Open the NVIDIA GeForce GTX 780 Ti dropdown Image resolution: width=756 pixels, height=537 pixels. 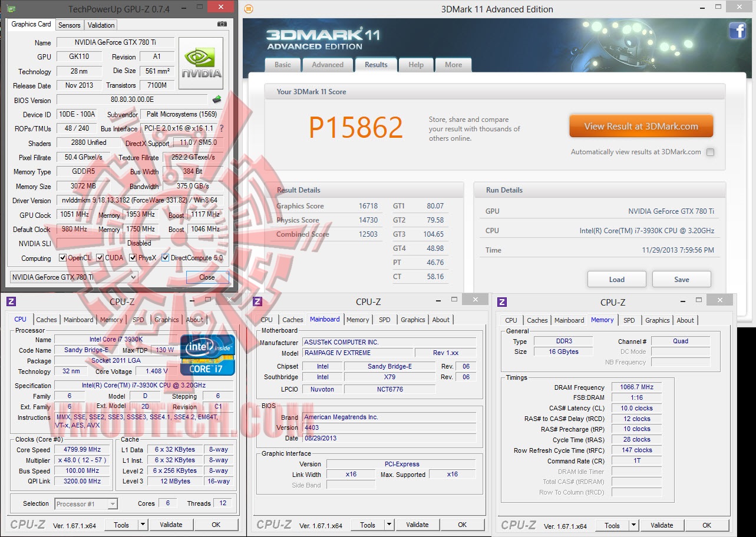pos(74,277)
